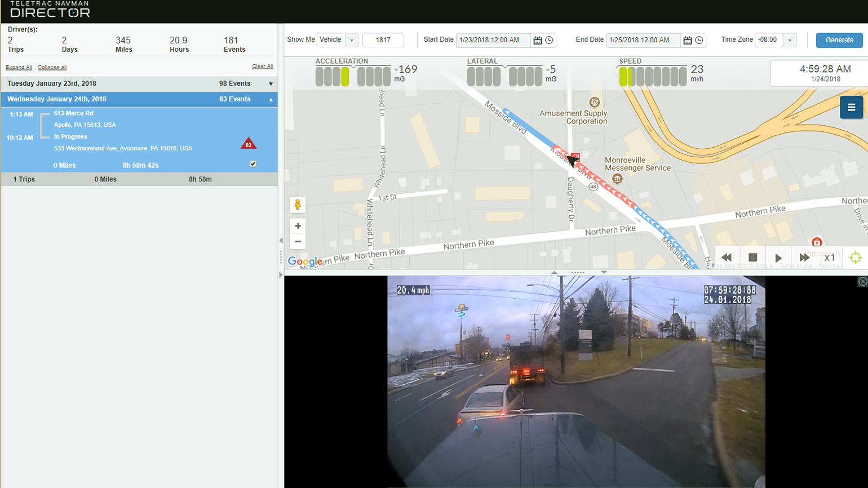Image resolution: width=868 pixels, height=488 pixels.
Task: Zoom in using the map plus icon
Action: pos(297,225)
